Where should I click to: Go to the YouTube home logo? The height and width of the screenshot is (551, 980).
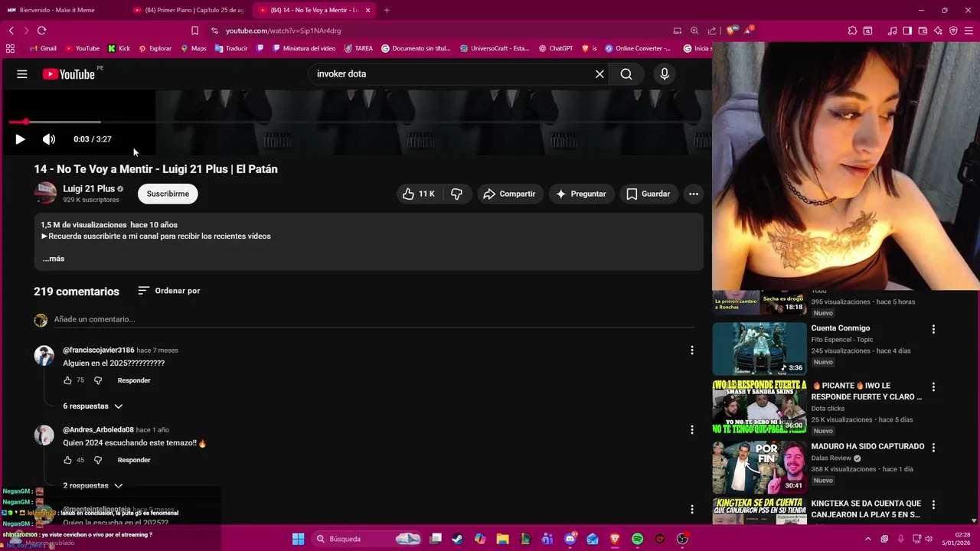(69, 74)
